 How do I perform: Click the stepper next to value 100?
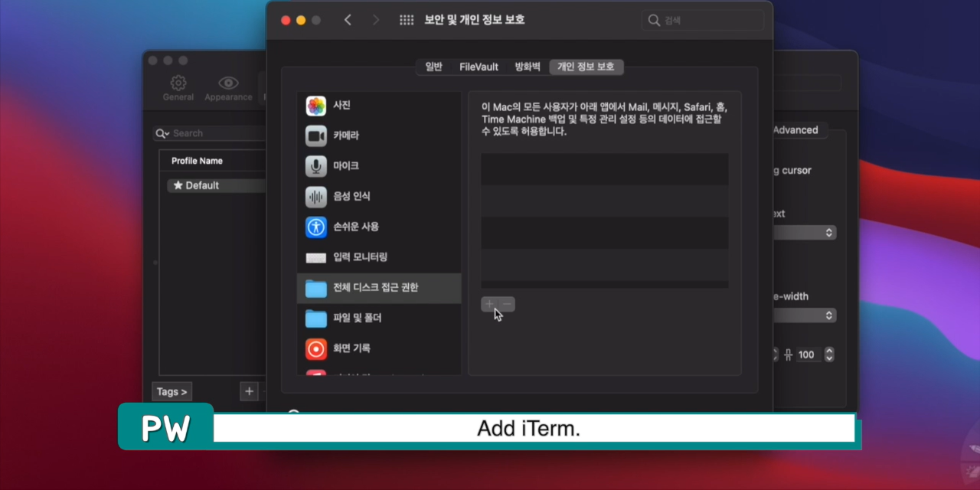pyautogui.click(x=829, y=354)
